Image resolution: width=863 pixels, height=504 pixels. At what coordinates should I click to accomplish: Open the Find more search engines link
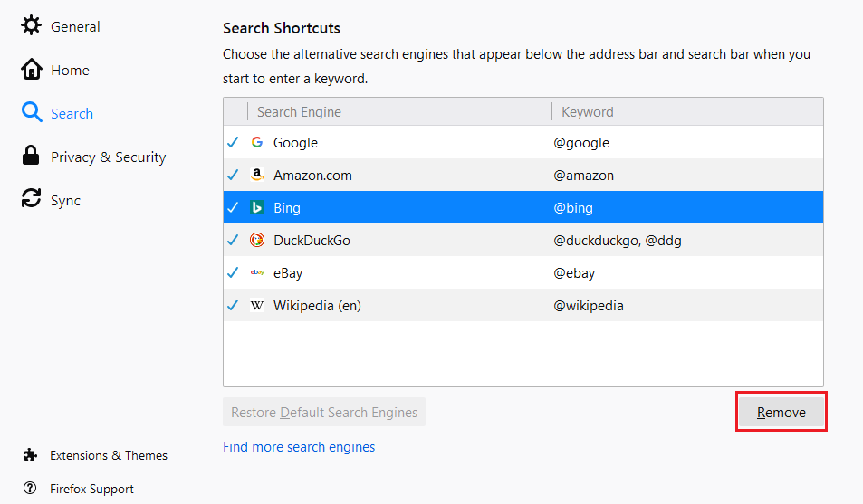299,447
